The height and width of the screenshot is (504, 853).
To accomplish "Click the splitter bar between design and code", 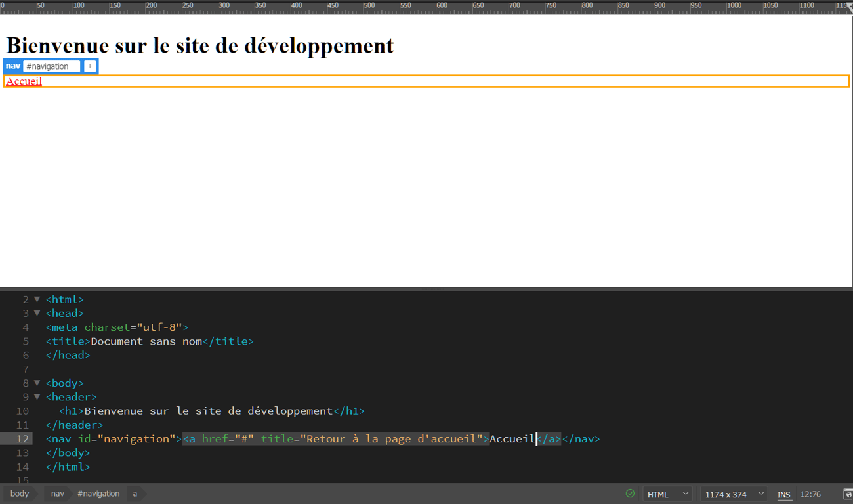I will pyautogui.click(x=427, y=289).
